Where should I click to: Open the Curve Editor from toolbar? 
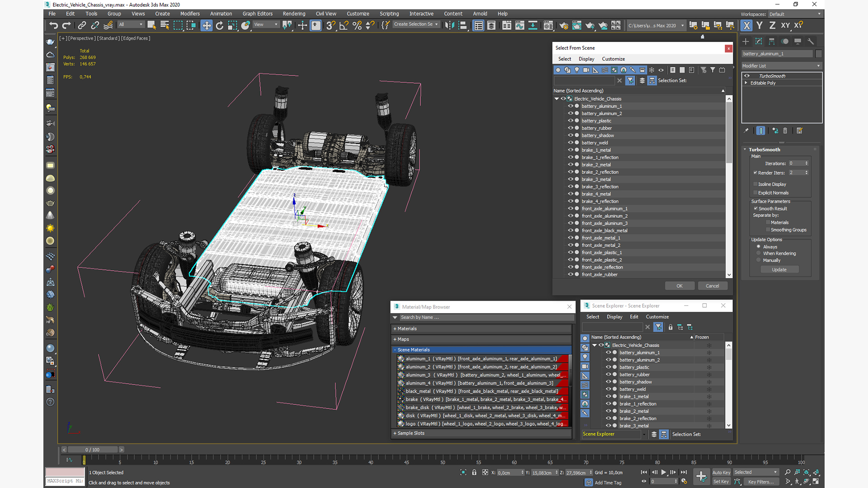click(x=520, y=25)
